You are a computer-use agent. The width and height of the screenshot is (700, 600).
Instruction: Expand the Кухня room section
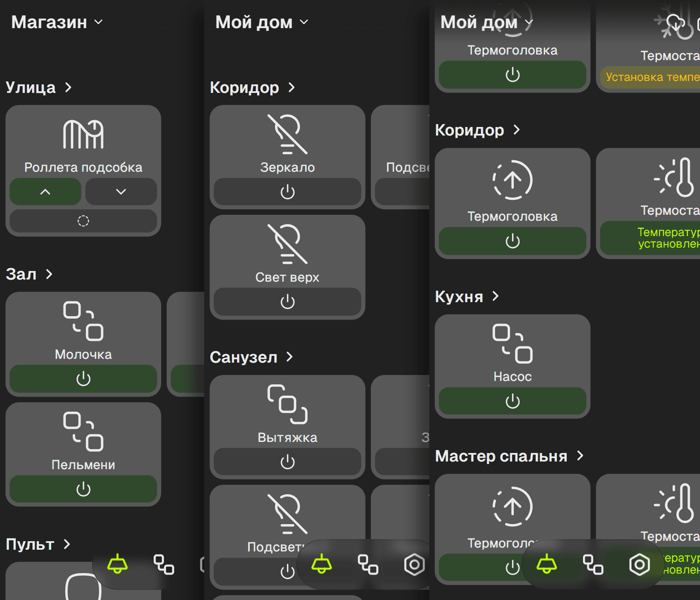click(467, 297)
